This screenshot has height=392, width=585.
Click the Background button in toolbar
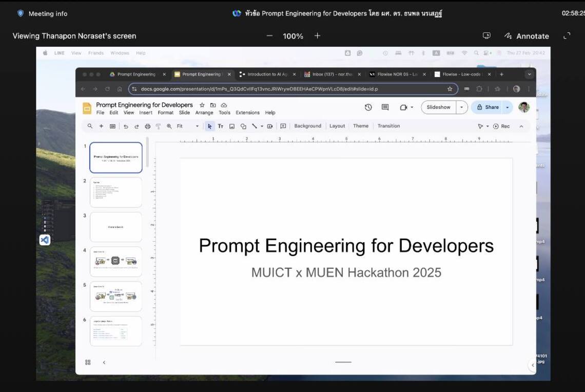point(307,126)
